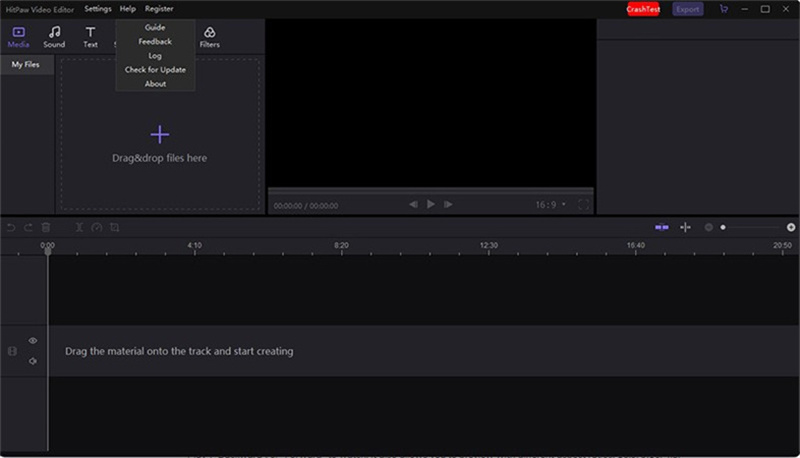Click the preview progress bar
Image resolution: width=800 pixels, height=458 pixels.
tap(431, 191)
